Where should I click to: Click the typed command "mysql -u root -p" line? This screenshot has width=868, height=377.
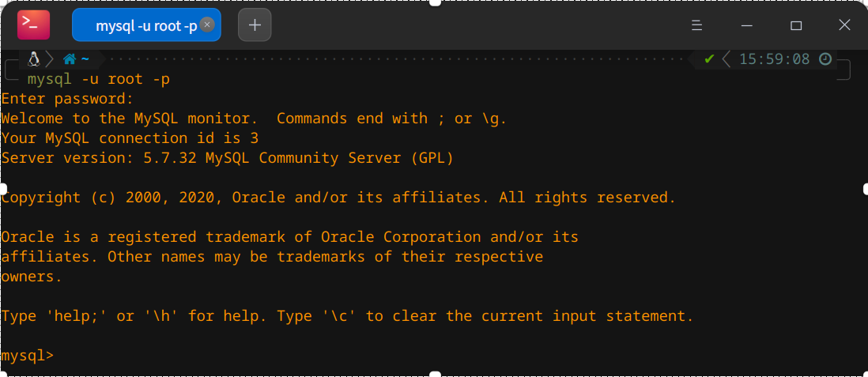(x=99, y=79)
